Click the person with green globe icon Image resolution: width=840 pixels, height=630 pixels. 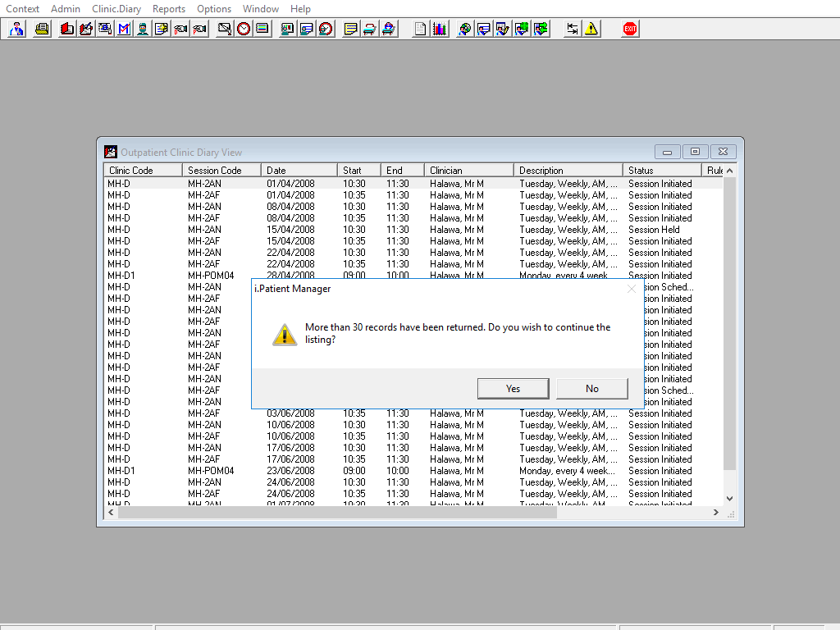coord(521,29)
